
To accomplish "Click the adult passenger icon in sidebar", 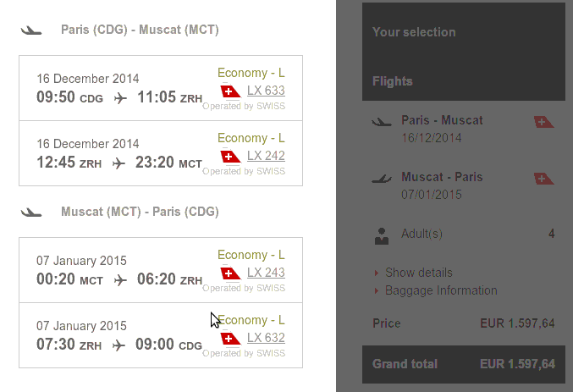I will point(382,236).
